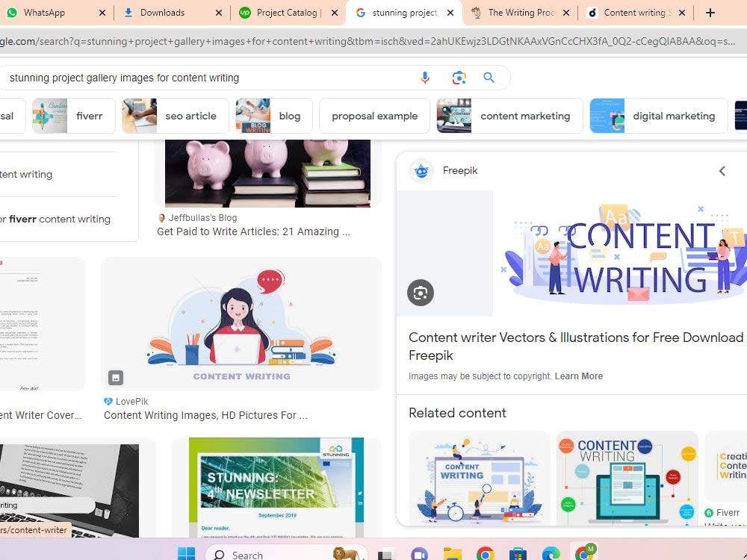Close the WhatsApp tab
This screenshot has height=560, width=747.
102,13
